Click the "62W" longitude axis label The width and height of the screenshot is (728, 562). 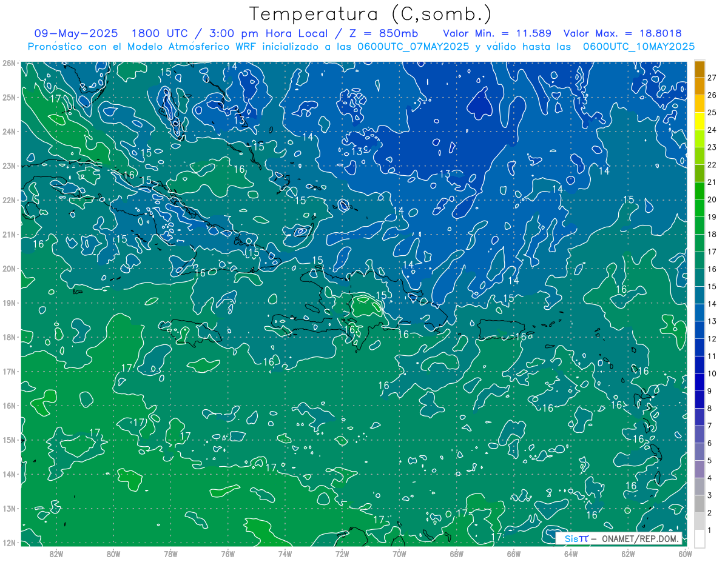629,554
